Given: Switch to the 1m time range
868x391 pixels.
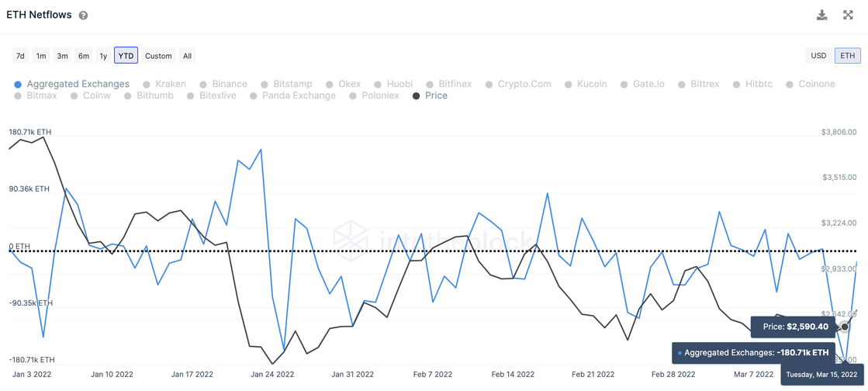Looking at the screenshot, I should click(x=41, y=56).
